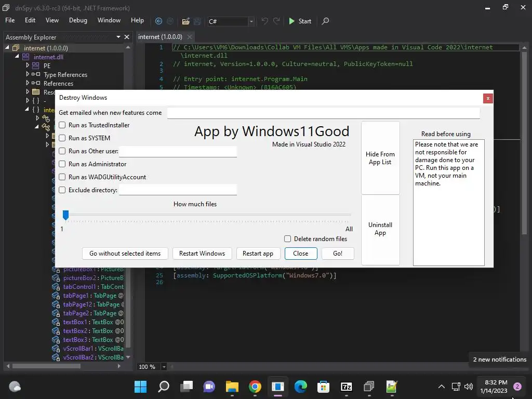
Task: Open Microsoft Store from the taskbar
Action: pos(323,387)
